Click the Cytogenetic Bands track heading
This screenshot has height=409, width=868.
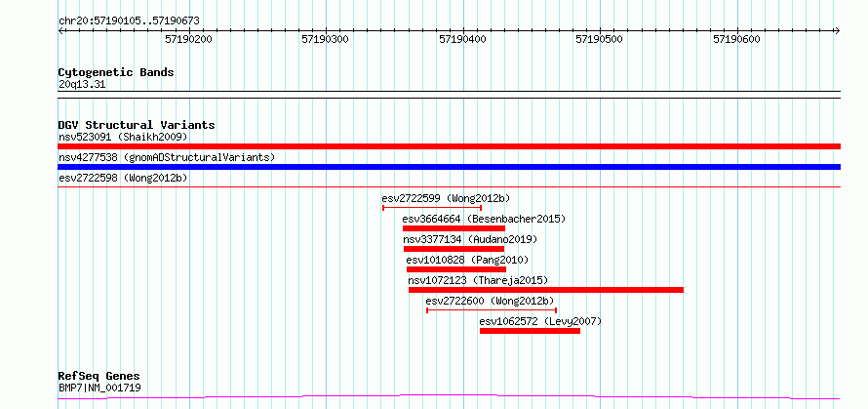pos(116,72)
